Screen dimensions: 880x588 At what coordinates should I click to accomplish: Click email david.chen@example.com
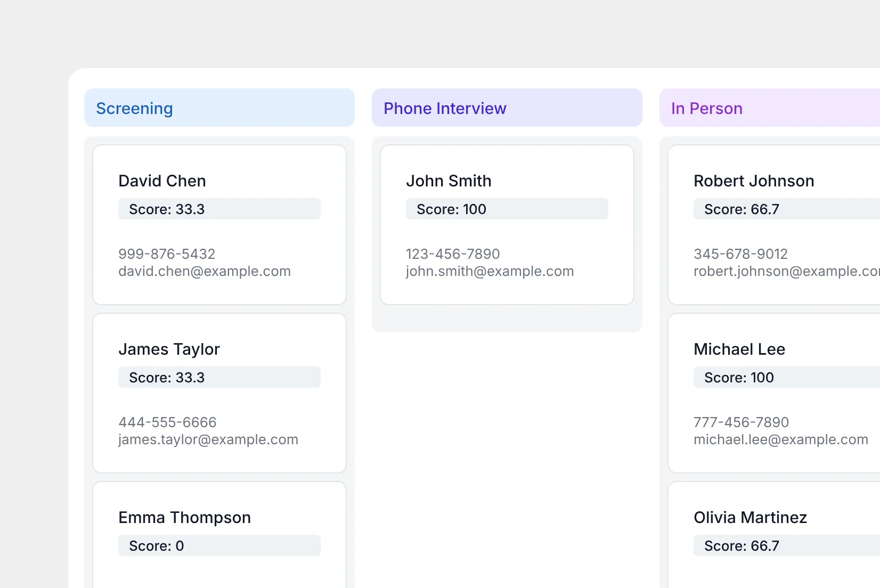[205, 271]
